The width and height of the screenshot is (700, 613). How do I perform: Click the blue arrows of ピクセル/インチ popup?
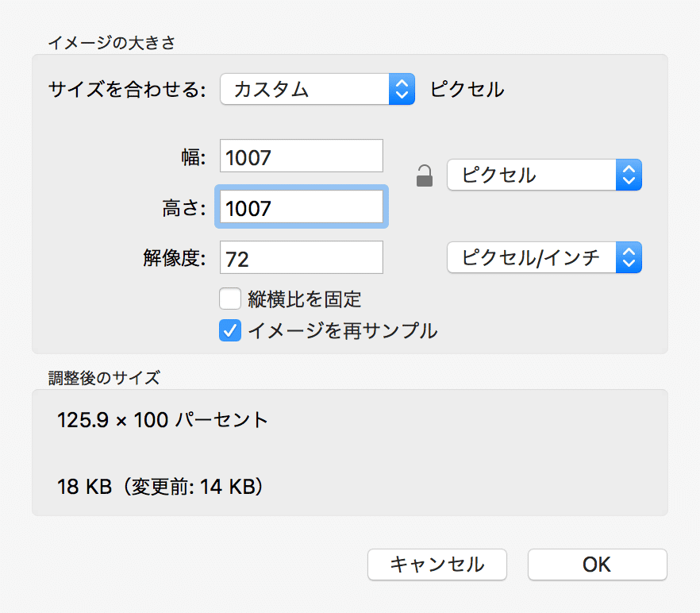(x=629, y=257)
